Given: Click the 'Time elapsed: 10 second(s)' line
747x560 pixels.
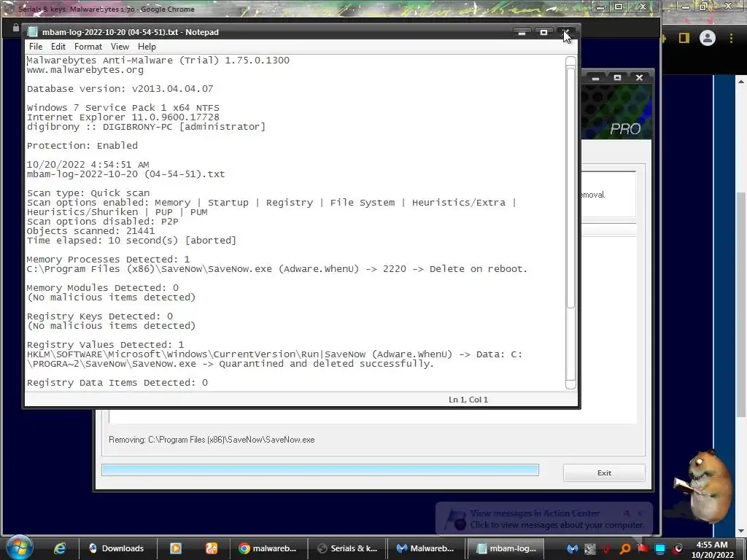Looking at the screenshot, I should click(131, 241).
